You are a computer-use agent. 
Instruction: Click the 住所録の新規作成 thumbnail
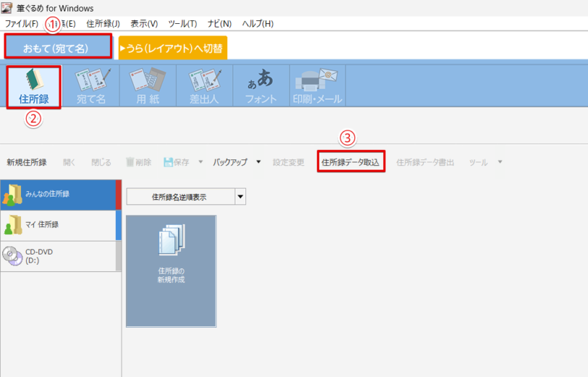pyautogui.click(x=171, y=271)
